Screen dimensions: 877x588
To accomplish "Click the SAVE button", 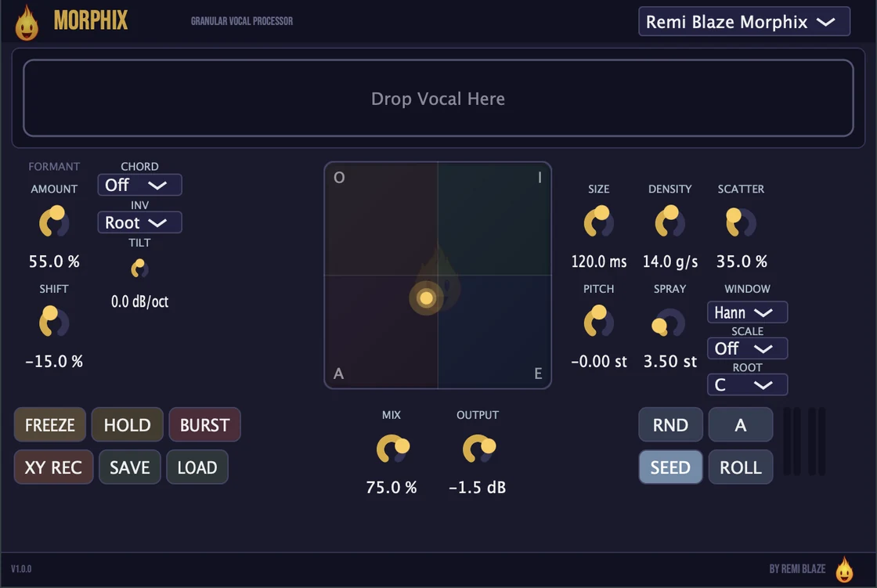I will point(130,467).
